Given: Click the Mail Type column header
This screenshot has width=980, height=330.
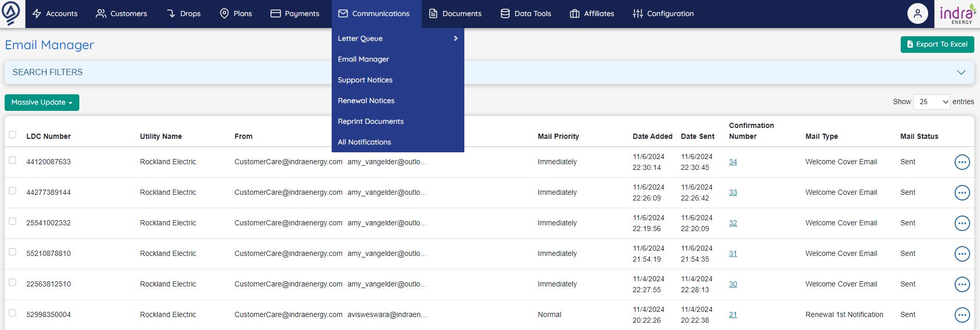Looking at the screenshot, I should [821, 136].
